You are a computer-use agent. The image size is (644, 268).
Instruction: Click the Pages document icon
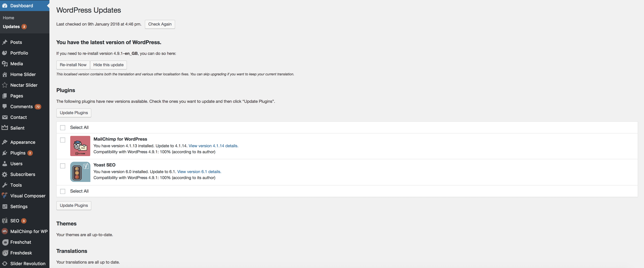(x=5, y=96)
